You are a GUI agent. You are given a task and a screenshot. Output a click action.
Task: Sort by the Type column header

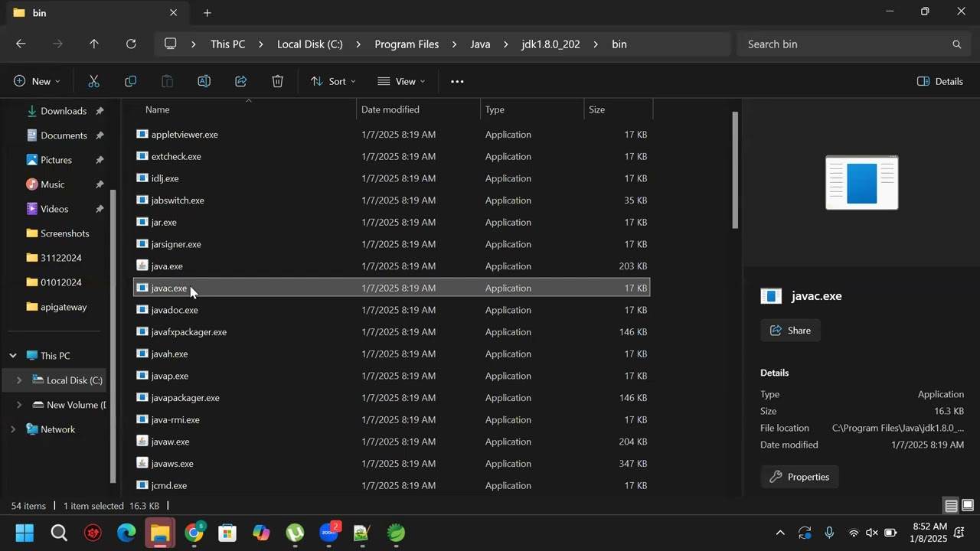click(533, 109)
